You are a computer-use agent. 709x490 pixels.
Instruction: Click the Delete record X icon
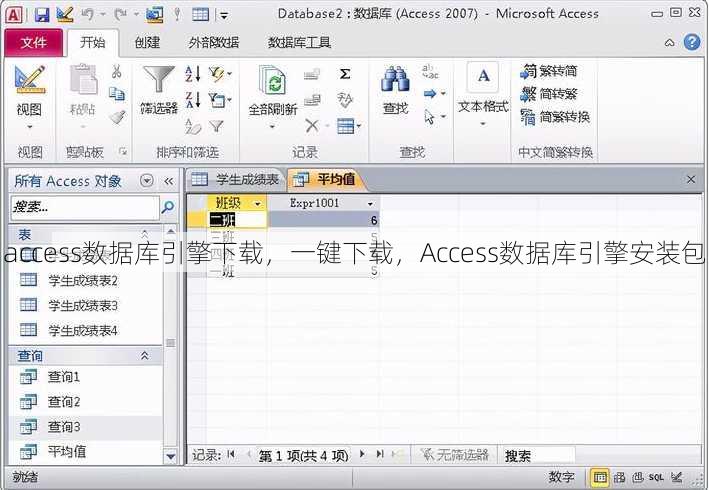click(x=312, y=125)
